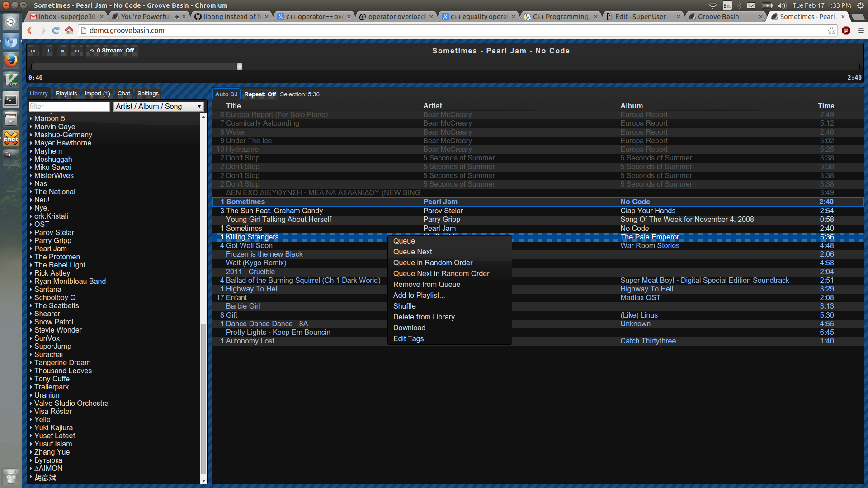Viewport: 868px width, 488px height.
Task: Open Firefox from the launcher
Action: tap(11, 60)
